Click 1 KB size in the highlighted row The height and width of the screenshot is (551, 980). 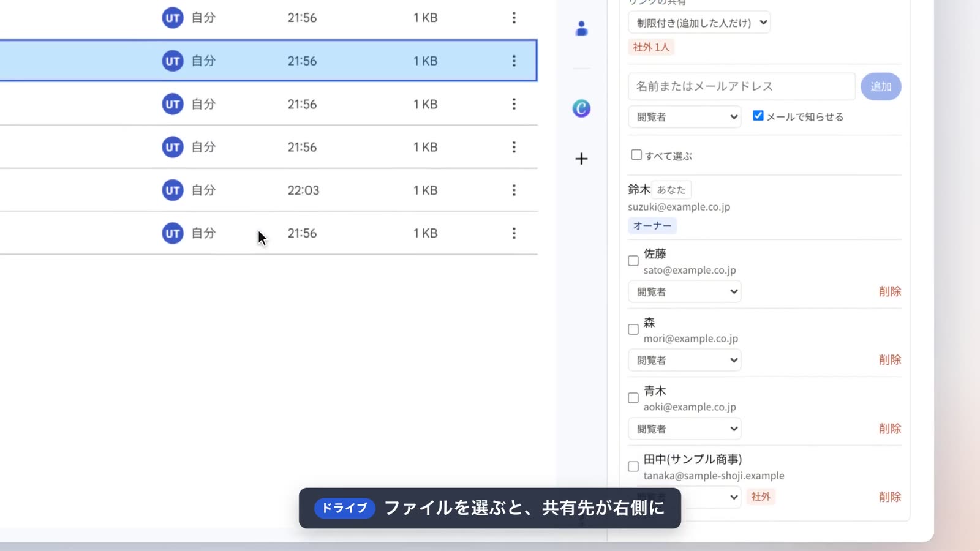(x=425, y=61)
